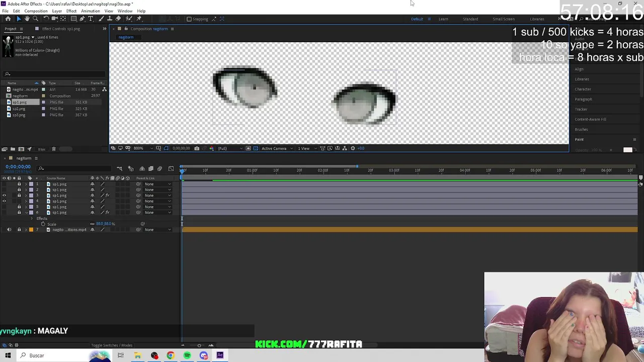Unlock layer 2 sp1.png
The image size is (644, 362).
tap(19, 190)
